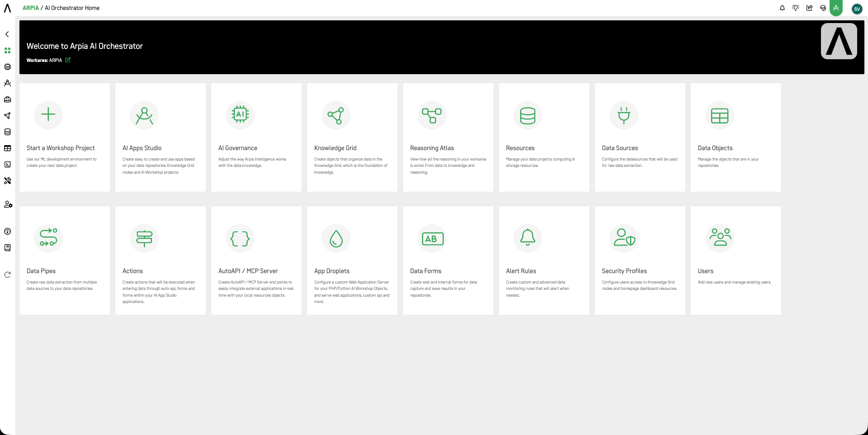Open the Data Pipes title link
Viewport: 868px width, 435px height.
coord(41,271)
